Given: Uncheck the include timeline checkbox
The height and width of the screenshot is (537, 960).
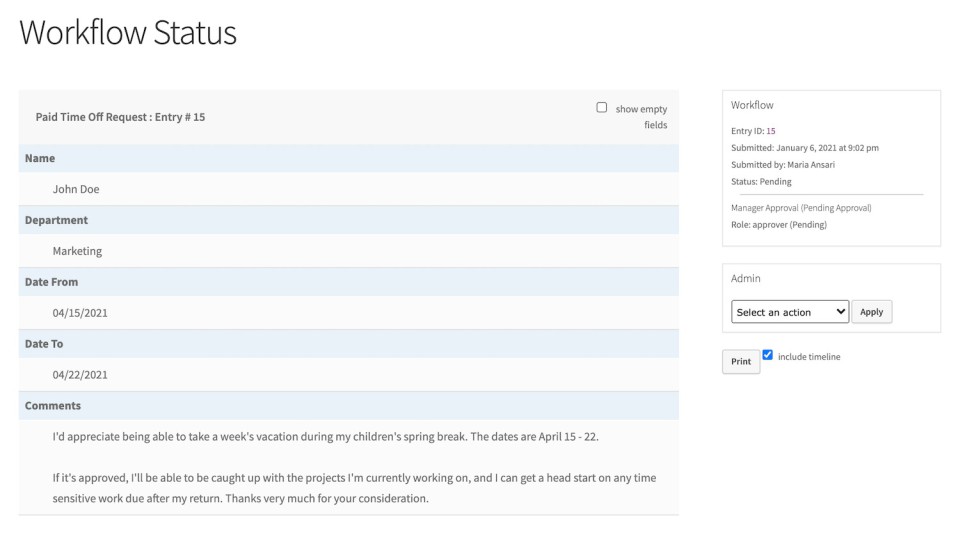Looking at the screenshot, I should (x=768, y=355).
